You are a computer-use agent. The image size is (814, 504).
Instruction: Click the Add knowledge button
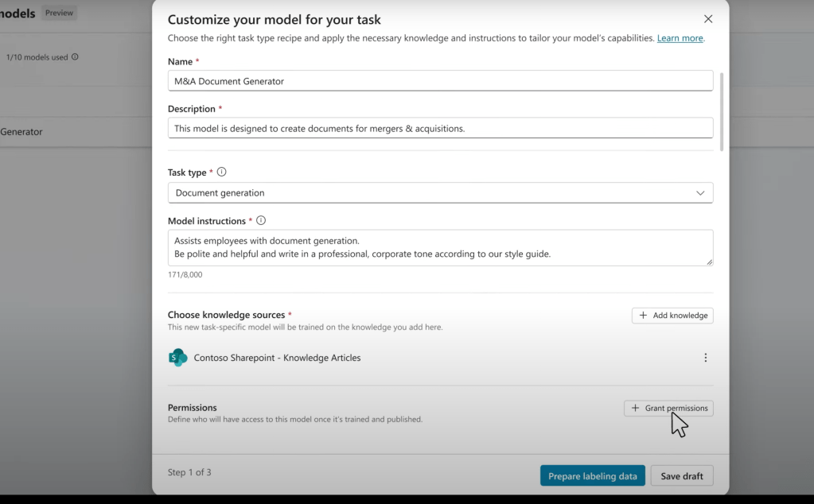672,316
